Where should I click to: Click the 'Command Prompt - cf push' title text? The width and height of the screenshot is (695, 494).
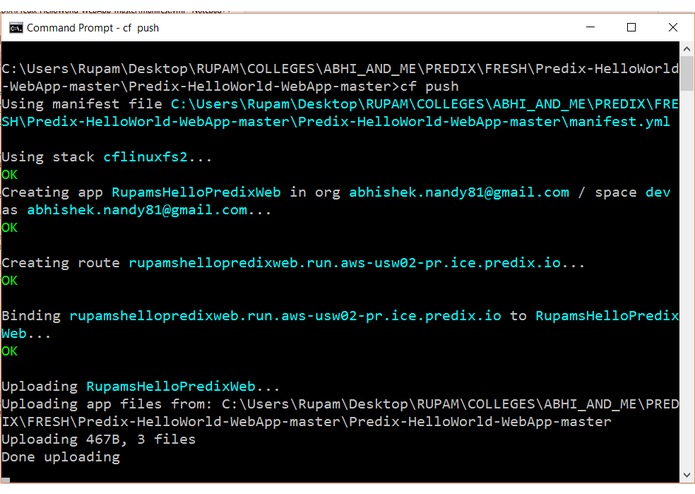point(93,28)
